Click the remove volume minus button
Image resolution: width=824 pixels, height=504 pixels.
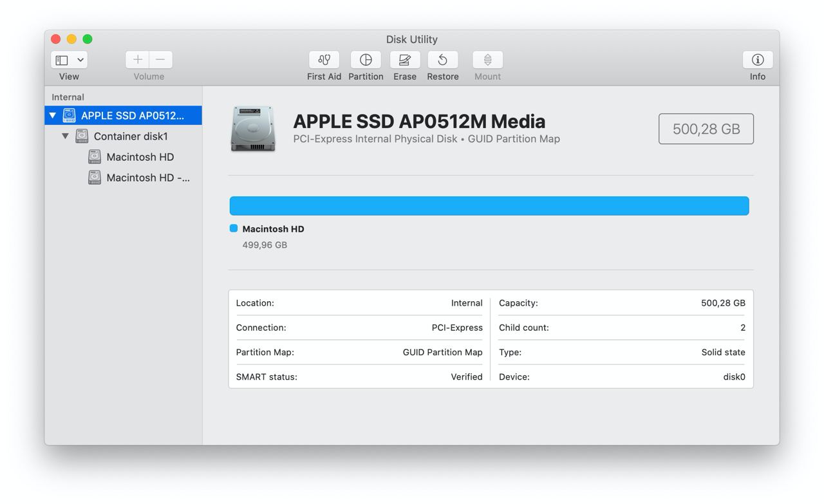pyautogui.click(x=161, y=60)
